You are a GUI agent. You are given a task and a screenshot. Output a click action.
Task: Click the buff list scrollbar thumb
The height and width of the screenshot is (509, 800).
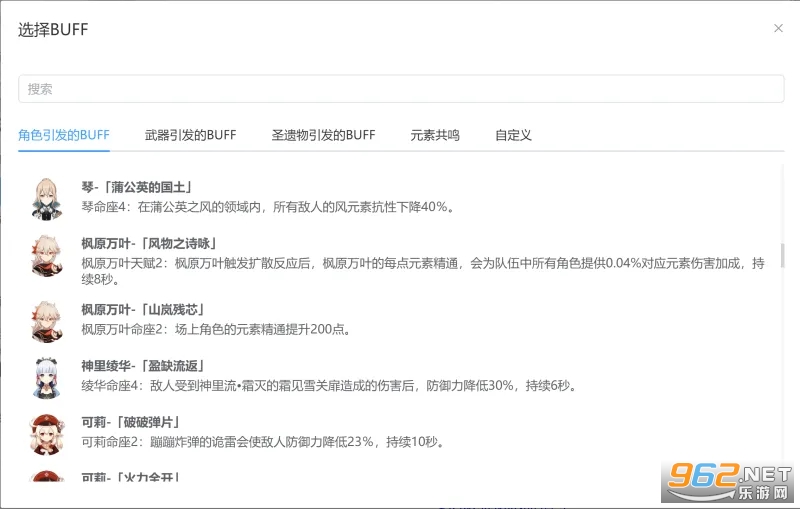pyautogui.click(x=782, y=256)
